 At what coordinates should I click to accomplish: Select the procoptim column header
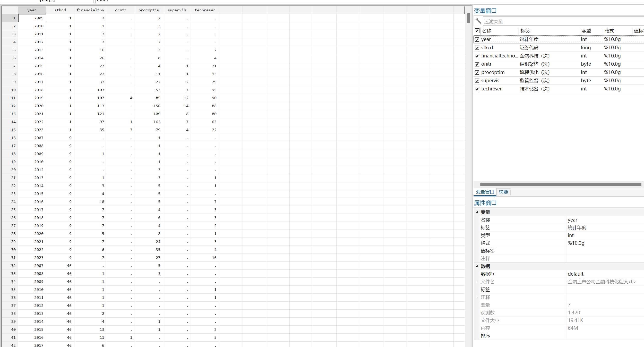[x=149, y=10]
